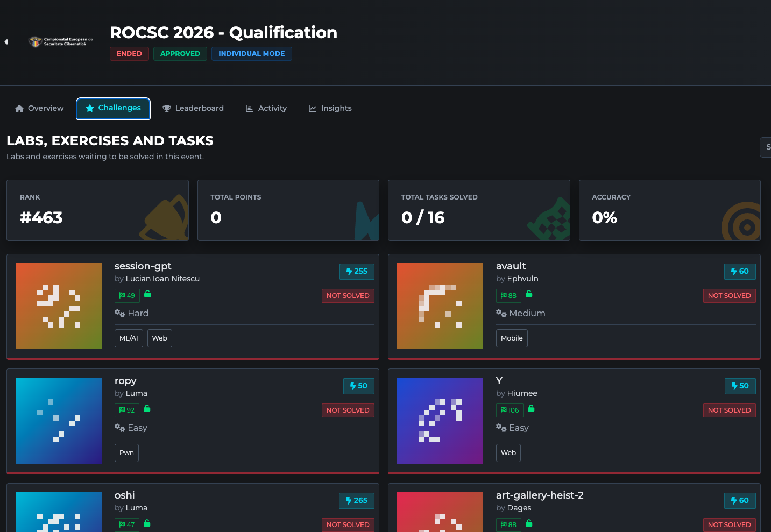Screen dimensions: 771x532
Task: Open the oshi challenge title
Action: point(125,495)
